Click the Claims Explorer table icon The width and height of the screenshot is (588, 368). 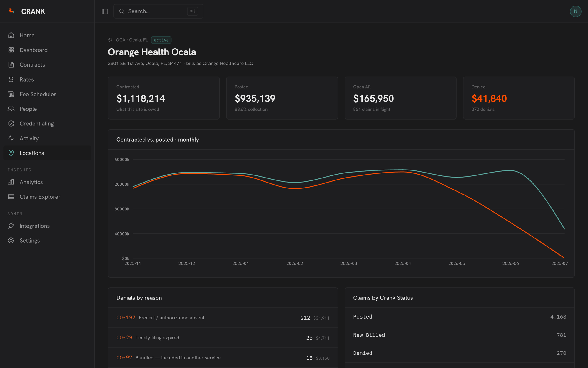pyautogui.click(x=11, y=197)
